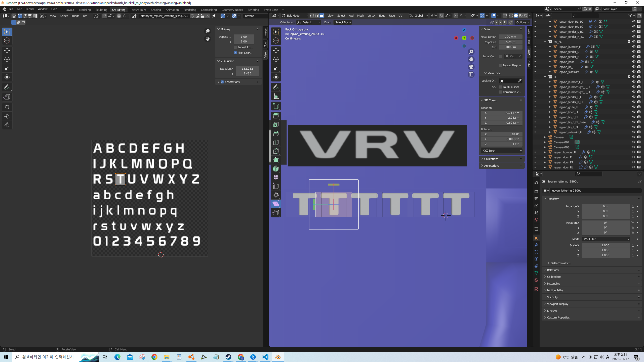644x362 pixels.
Task: Enable the Repeat Image checkbox
Action: pyautogui.click(x=235, y=47)
